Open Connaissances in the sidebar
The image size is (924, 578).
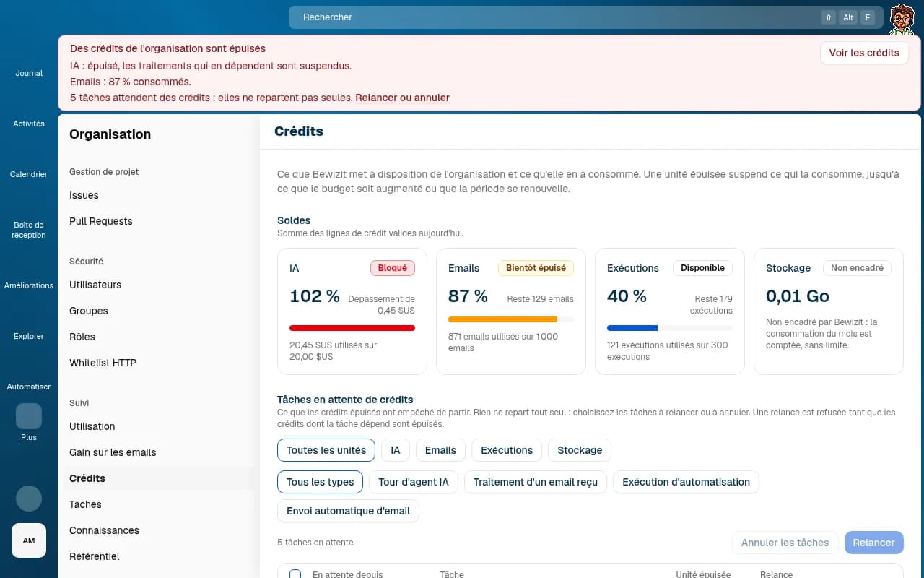click(x=159, y=530)
